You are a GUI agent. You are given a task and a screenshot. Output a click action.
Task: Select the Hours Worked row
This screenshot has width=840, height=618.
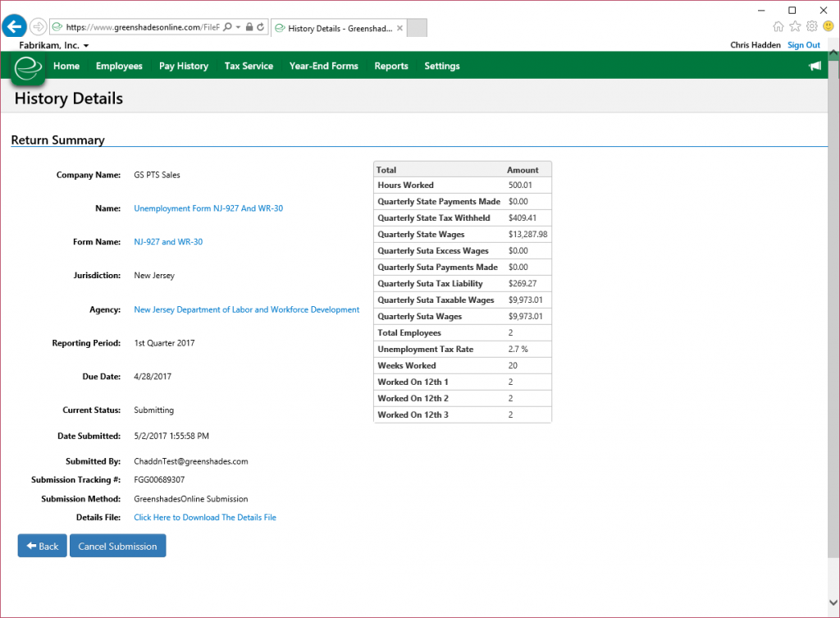[463, 185]
